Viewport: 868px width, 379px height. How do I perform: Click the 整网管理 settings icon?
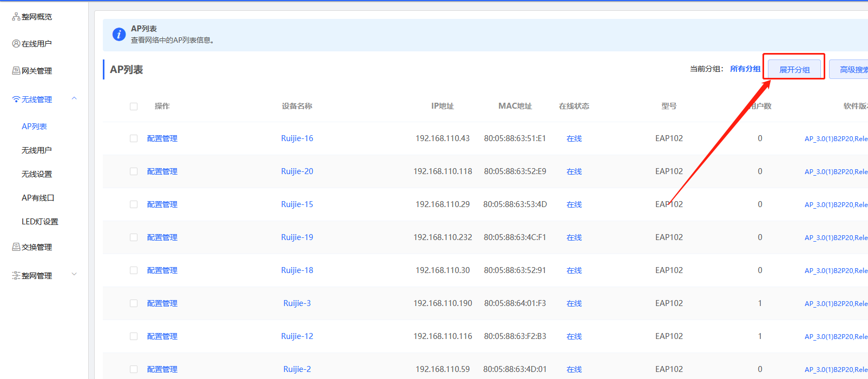coord(16,276)
